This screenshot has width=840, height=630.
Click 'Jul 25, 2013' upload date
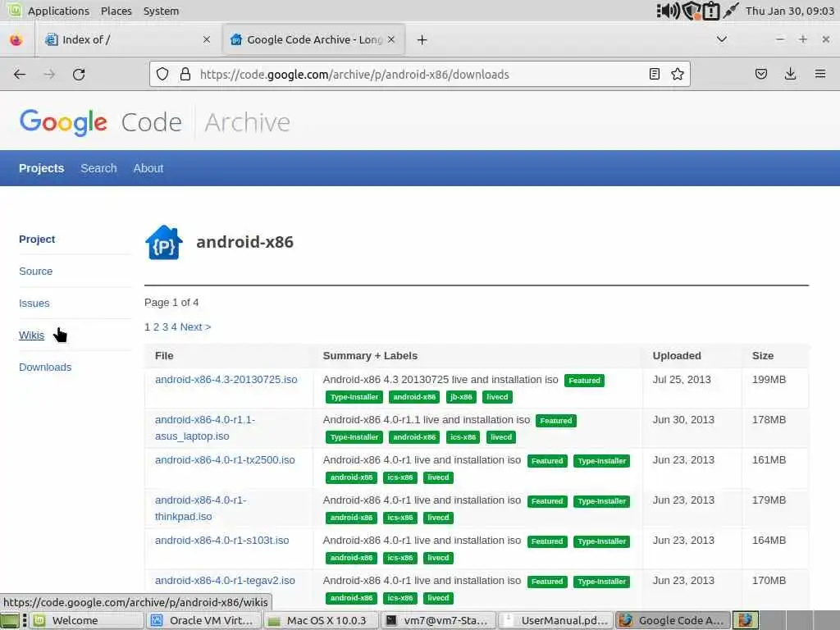click(682, 379)
